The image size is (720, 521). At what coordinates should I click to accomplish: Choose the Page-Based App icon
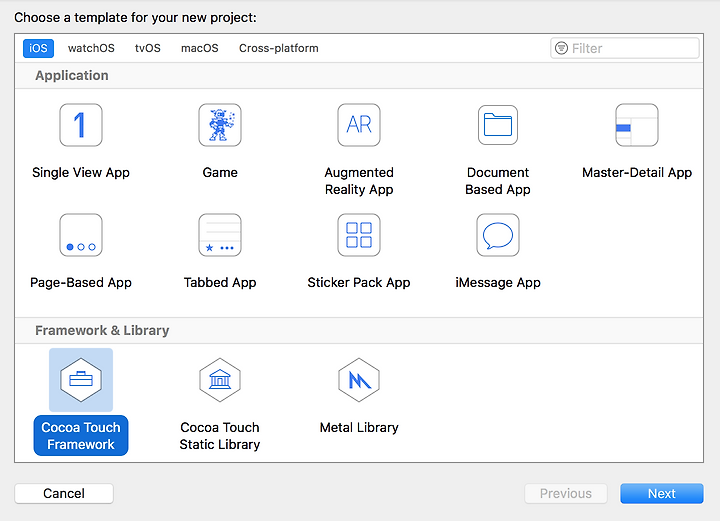pyautogui.click(x=81, y=235)
